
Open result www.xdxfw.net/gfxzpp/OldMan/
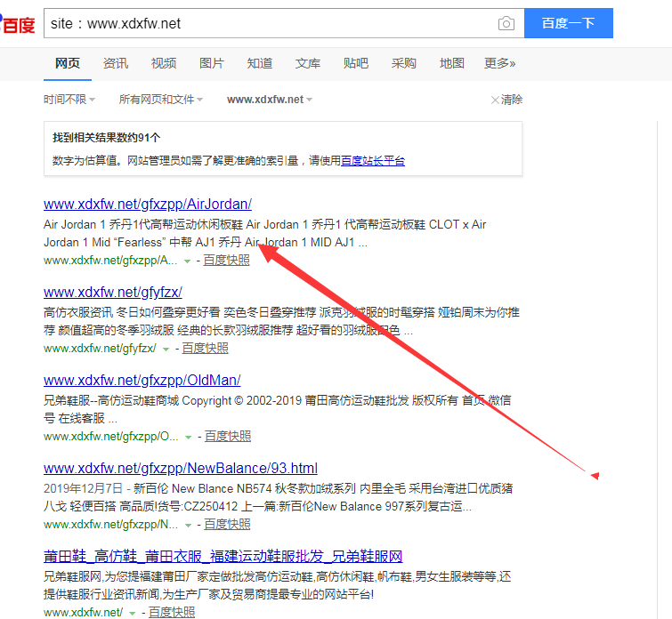(142, 381)
